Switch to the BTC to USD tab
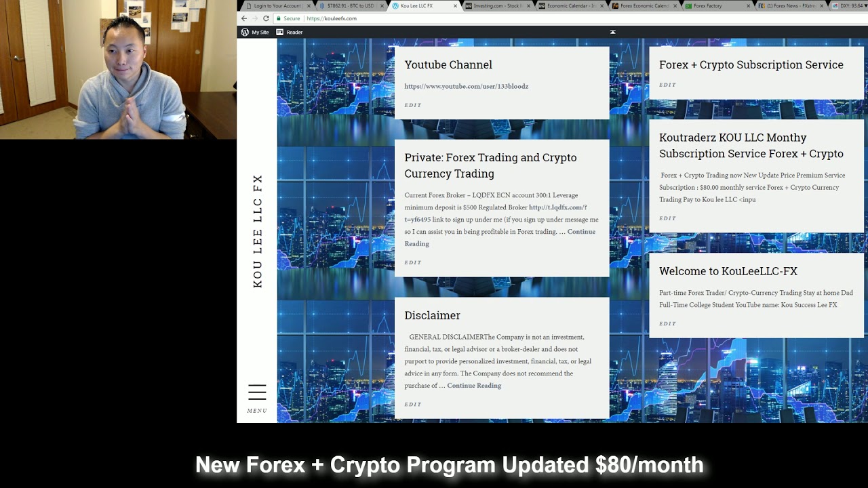Viewport: 868px width, 488px height. [351, 5]
